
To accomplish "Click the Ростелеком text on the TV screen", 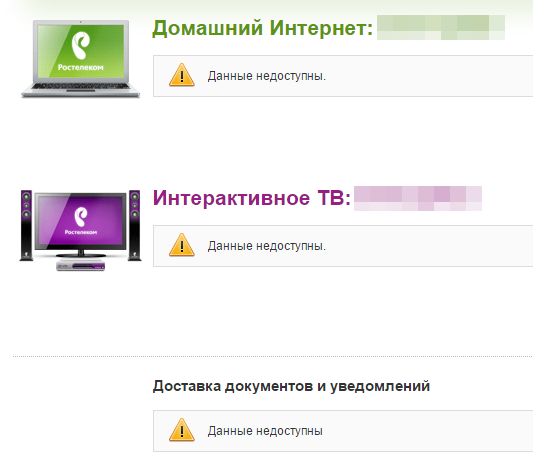I will pos(81,232).
